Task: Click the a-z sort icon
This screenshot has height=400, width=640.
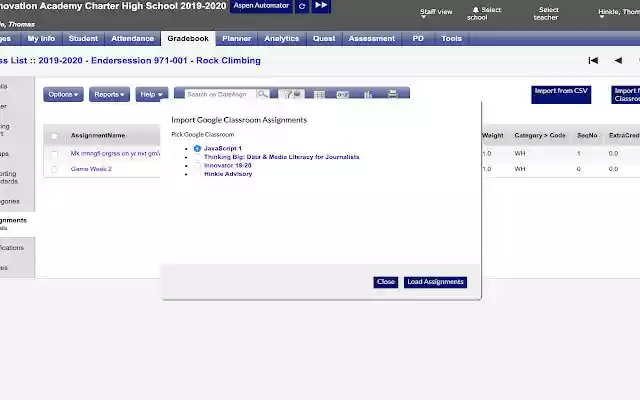Action: click(342, 94)
